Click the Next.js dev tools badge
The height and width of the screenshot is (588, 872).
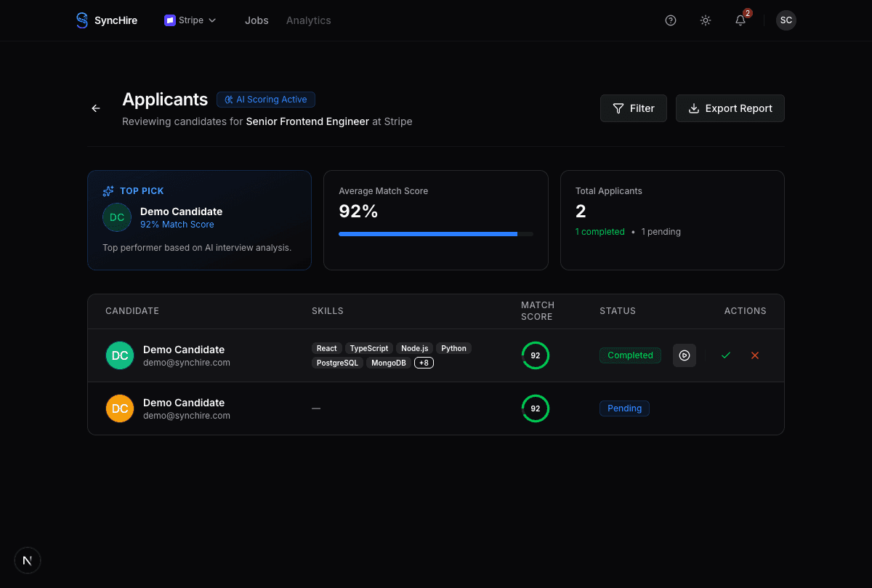28,560
